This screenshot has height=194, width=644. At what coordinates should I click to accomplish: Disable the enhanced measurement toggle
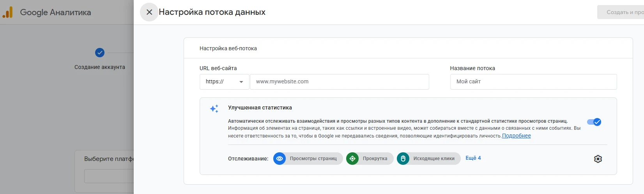click(594, 122)
